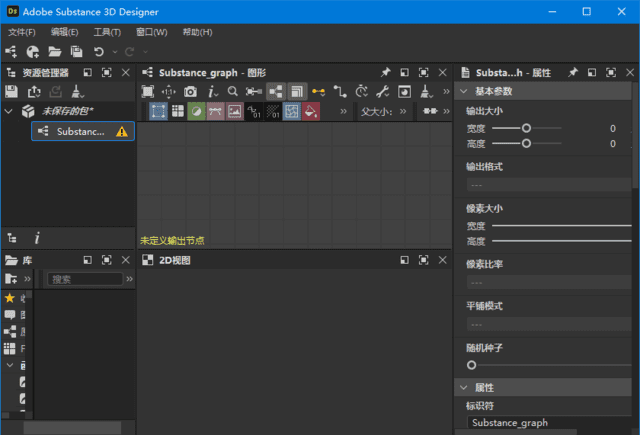This screenshot has height=435, width=640.
Task: Click the node alignment tool icon
Action: pos(253,91)
